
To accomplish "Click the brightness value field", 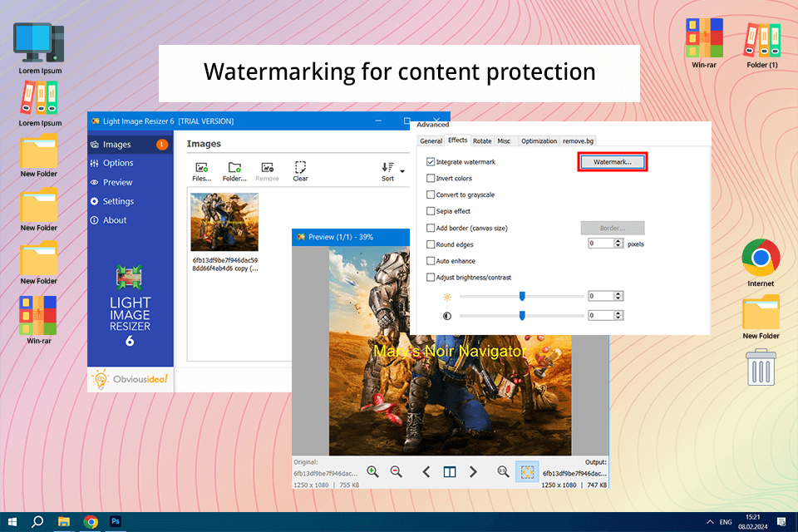I will click(600, 296).
